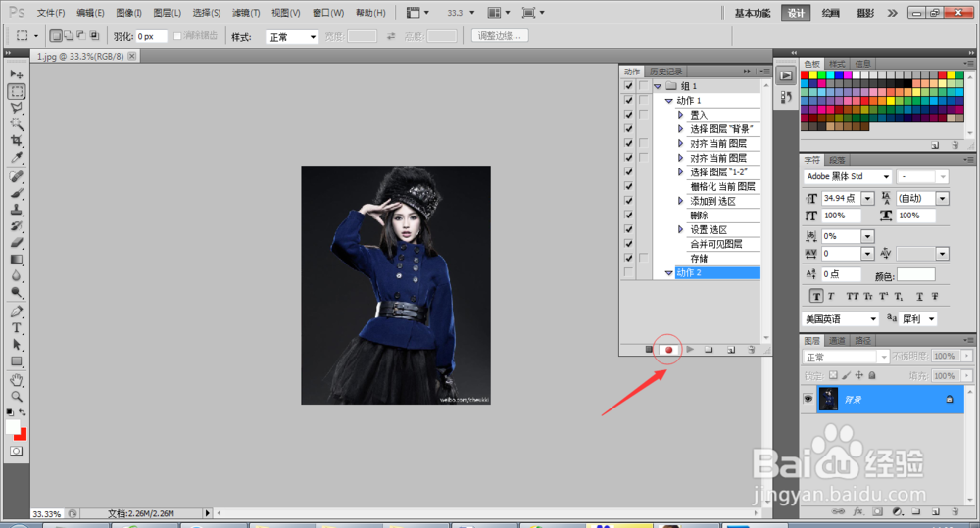Open the 滤镜(T) menu
Image resolution: width=980 pixels, height=528 pixels.
(x=246, y=13)
